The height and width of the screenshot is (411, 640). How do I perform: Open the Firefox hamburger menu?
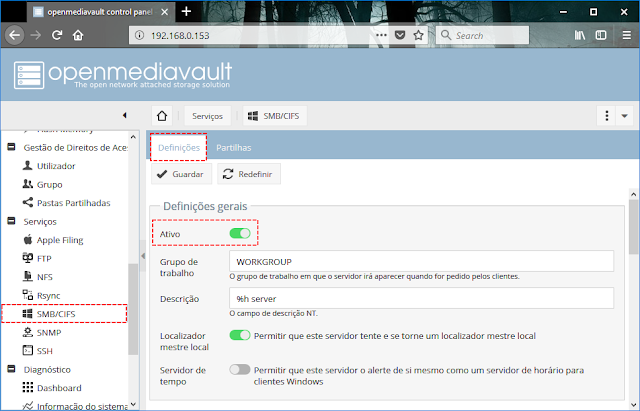pyautogui.click(x=627, y=35)
